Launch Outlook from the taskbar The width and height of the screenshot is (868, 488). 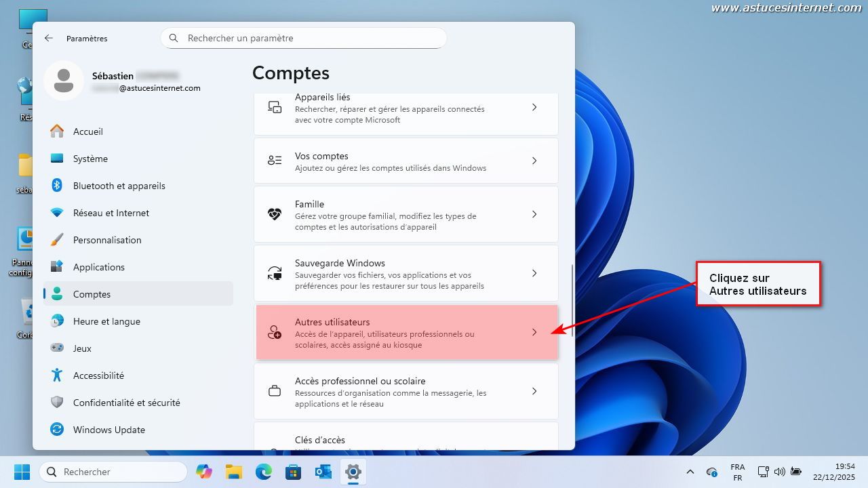point(323,472)
